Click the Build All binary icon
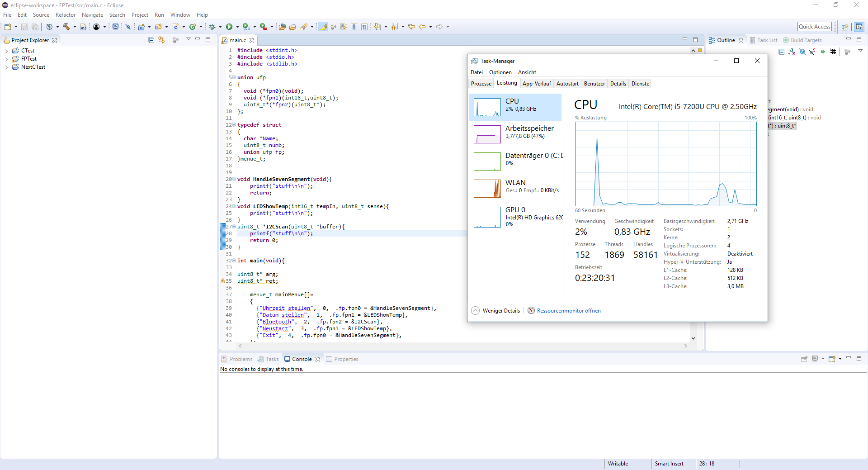The width and height of the screenshot is (868, 470). 83,27
